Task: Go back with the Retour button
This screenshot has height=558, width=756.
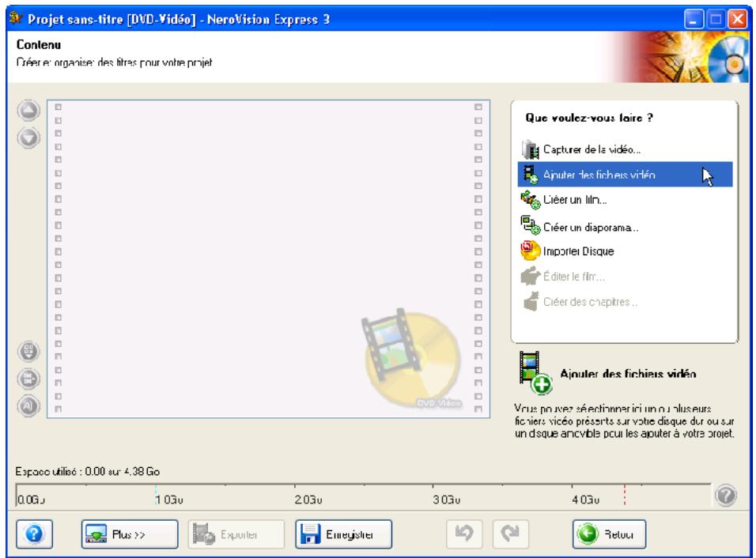Action: [x=610, y=534]
